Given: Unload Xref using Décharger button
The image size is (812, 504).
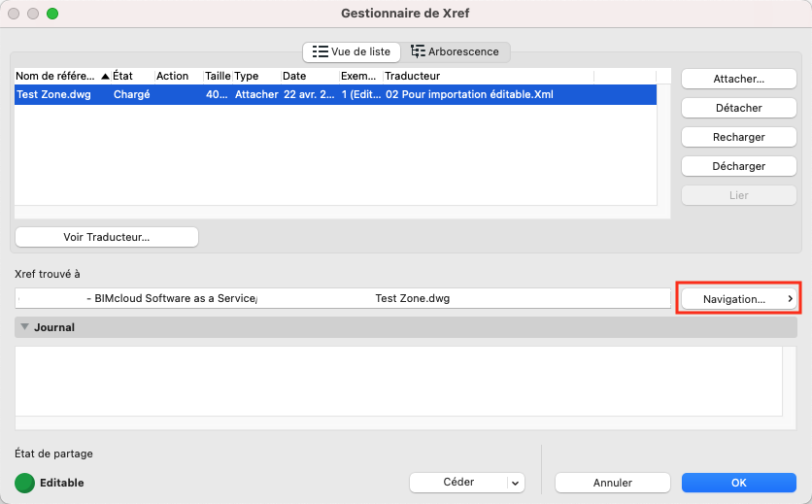Looking at the screenshot, I should point(738,166).
